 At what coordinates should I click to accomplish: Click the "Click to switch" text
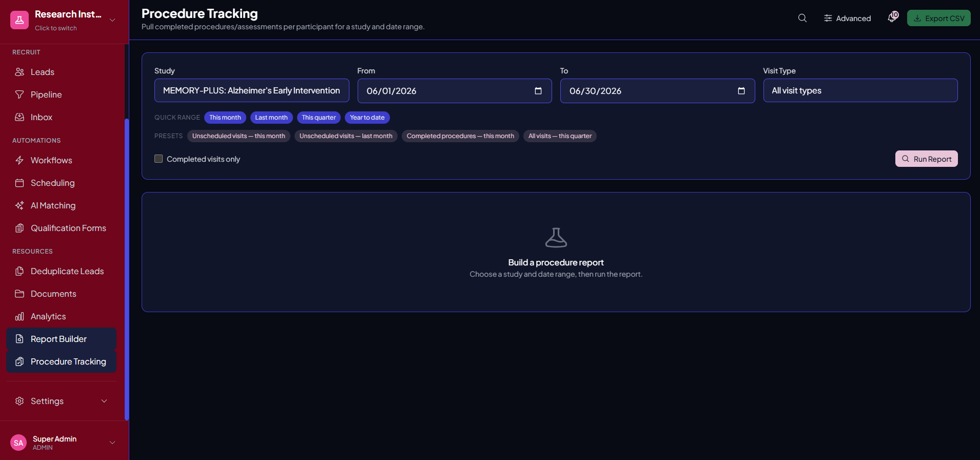[x=56, y=28]
